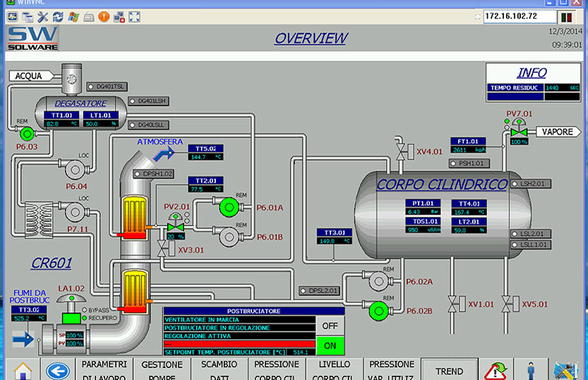Click the blue back arrow button

(x=58, y=370)
